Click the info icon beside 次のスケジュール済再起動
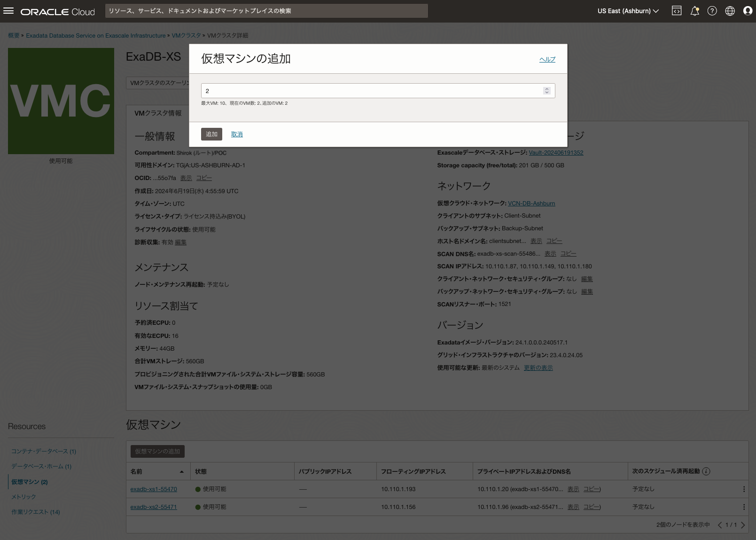The image size is (756, 540). [x=706, y=471]
